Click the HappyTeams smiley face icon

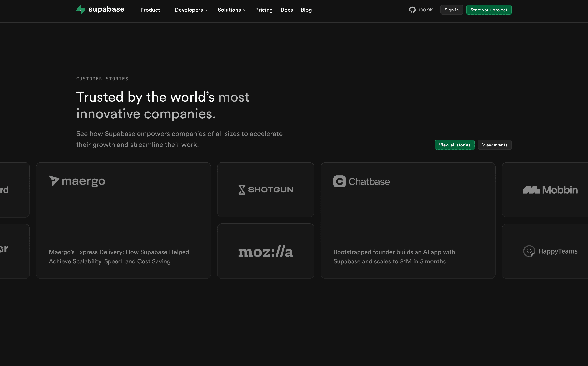(x=529, y=251)
